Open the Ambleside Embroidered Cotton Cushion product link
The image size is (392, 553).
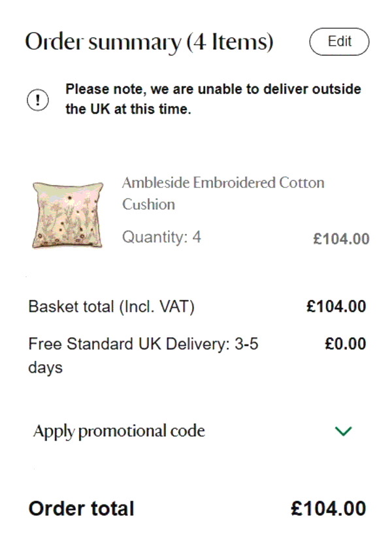coord(223,193)
